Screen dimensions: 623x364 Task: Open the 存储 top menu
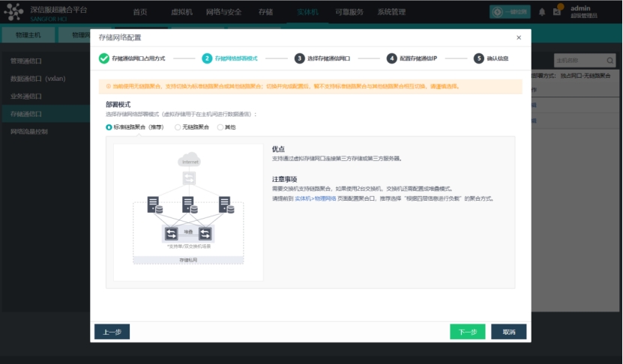pos(265,12)
